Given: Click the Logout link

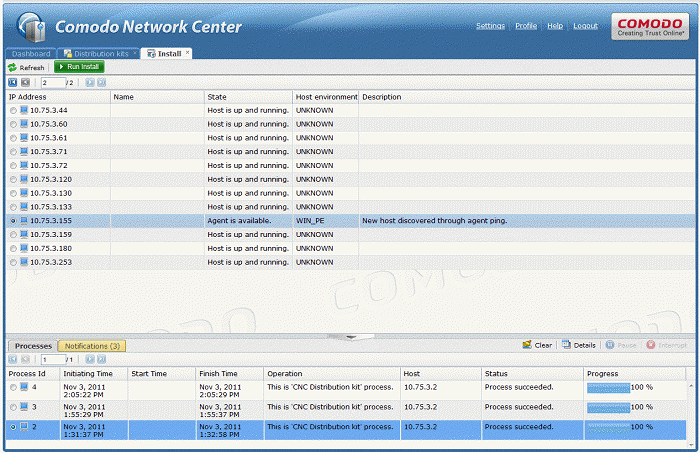Looking at the screenshot, I should (585, 26).
